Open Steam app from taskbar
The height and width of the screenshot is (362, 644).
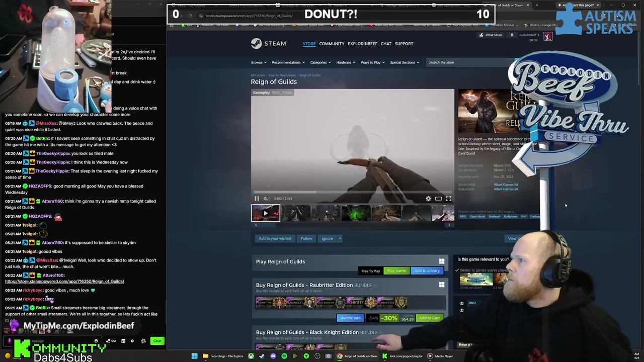(262, 356)
